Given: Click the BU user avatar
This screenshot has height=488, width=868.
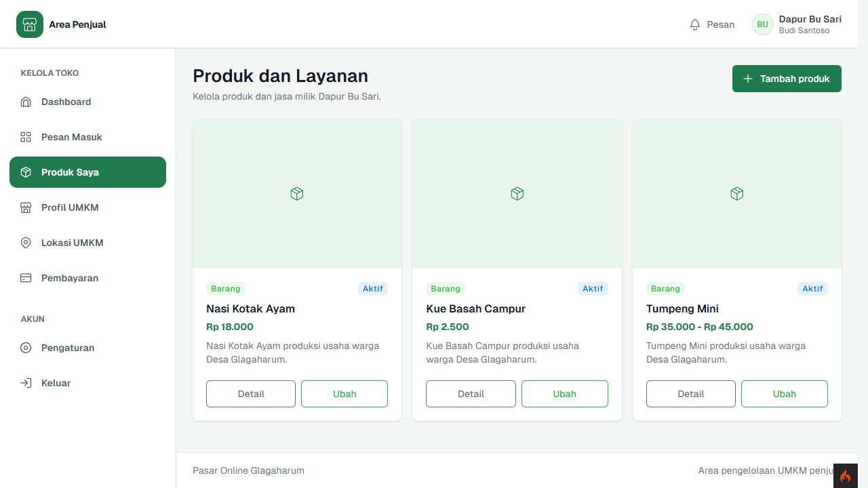Looking at the screenshot, I should click(763, 24).
